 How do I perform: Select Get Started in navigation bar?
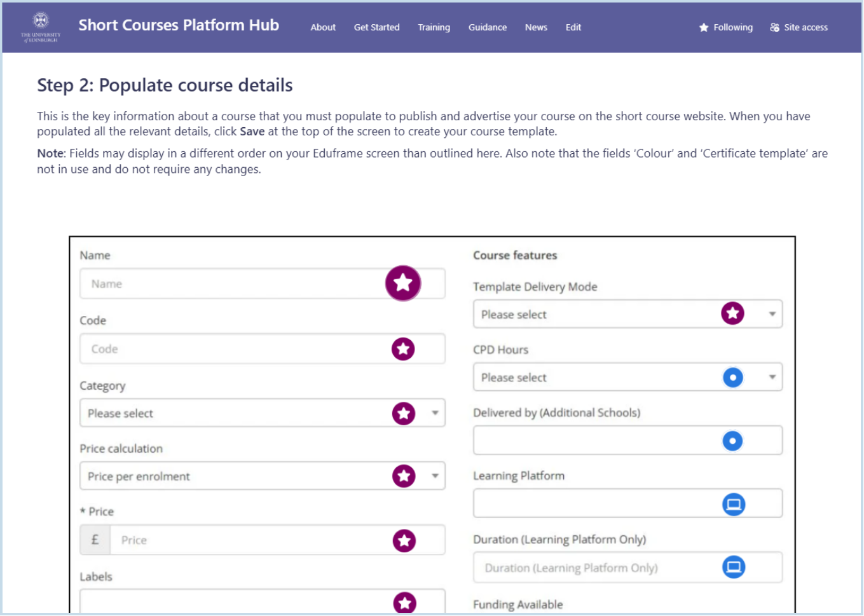coord(376,27)
